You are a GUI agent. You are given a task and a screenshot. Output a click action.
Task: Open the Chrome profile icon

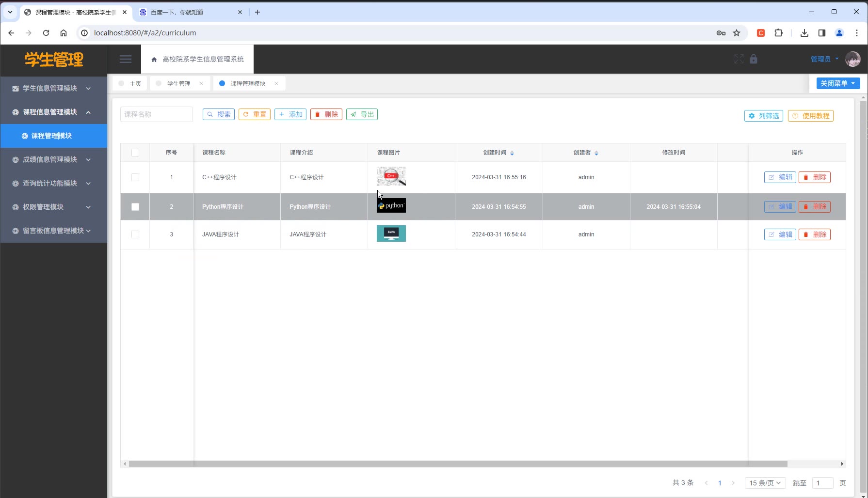[839, 33]
